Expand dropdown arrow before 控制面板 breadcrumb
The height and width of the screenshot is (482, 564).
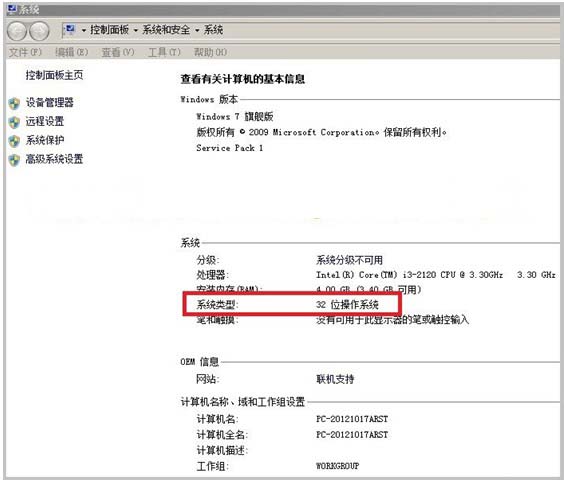pyautogui.click(x=84, y=30)
